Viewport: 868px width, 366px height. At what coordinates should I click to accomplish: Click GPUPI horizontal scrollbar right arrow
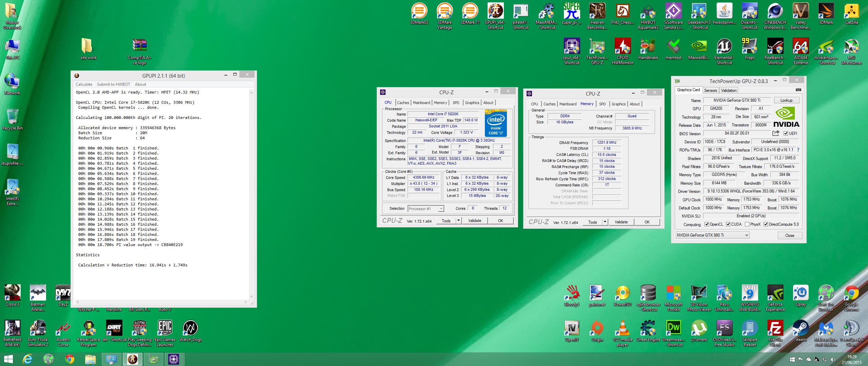click(246, 302)
